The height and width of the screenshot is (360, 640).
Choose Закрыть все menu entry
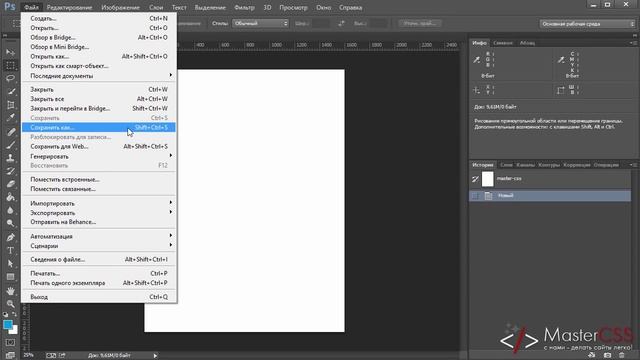coord(99,99)
